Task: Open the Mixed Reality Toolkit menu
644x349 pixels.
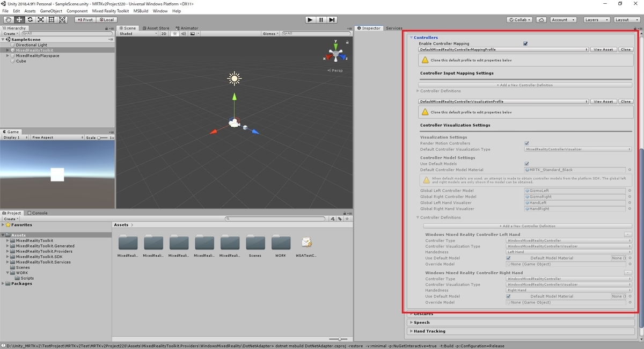Action: (111, 11)
